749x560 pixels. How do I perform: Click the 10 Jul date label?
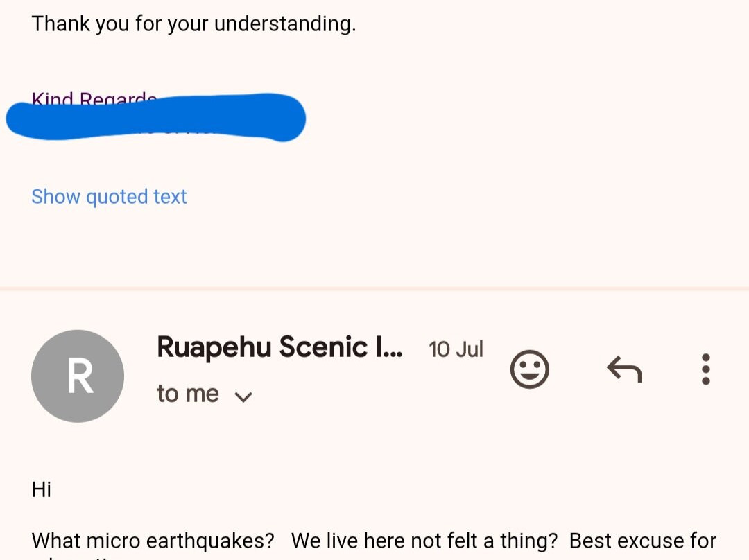[456, 349]
